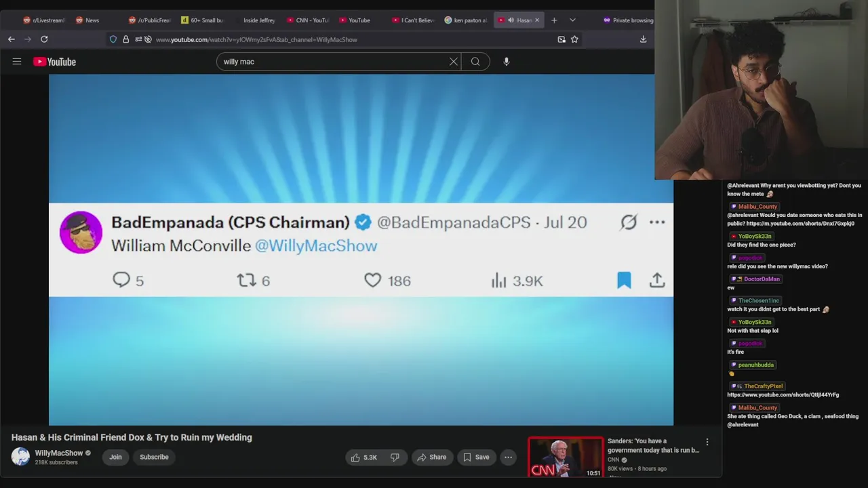Open the CNN Sanders video thumbnail
Image resolution: width=868 pixels, height=488 pixels.
pos(566,457)
